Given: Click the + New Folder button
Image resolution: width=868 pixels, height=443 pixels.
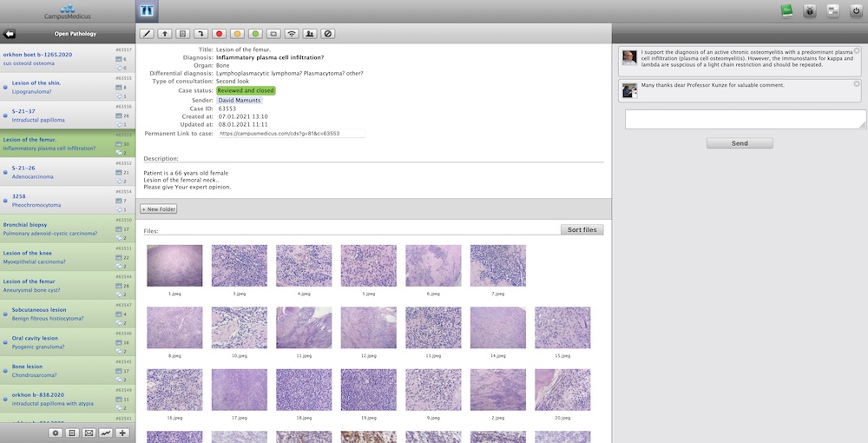Looking at the screenshot, I should (159, 209).
